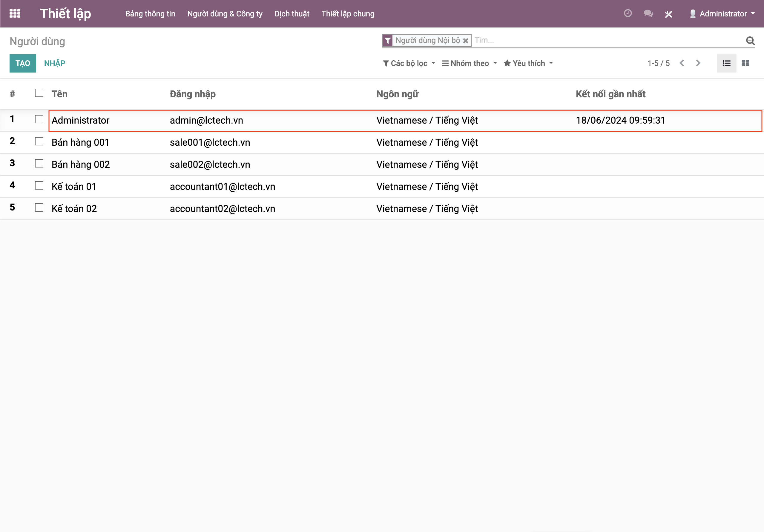Click the clock activities icon
The width and height of the screenshot is (764, 532).
coord(628,13)
